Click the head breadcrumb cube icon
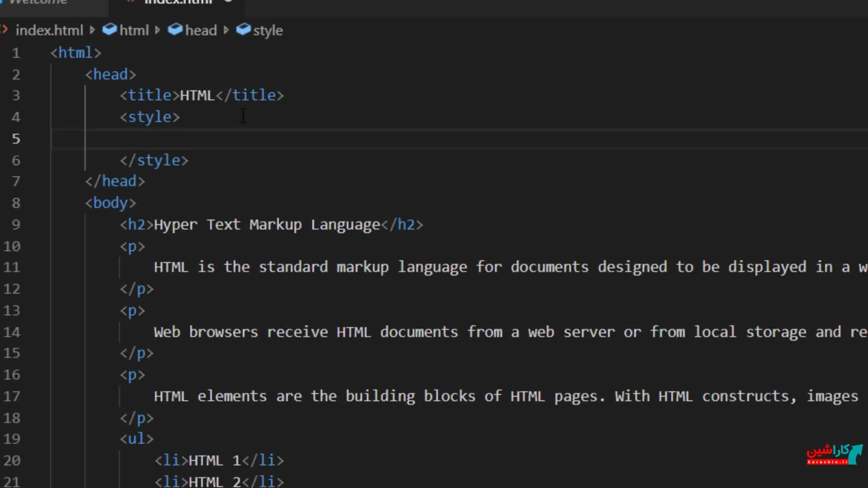868x488 pixels. (x=175, y=29)
